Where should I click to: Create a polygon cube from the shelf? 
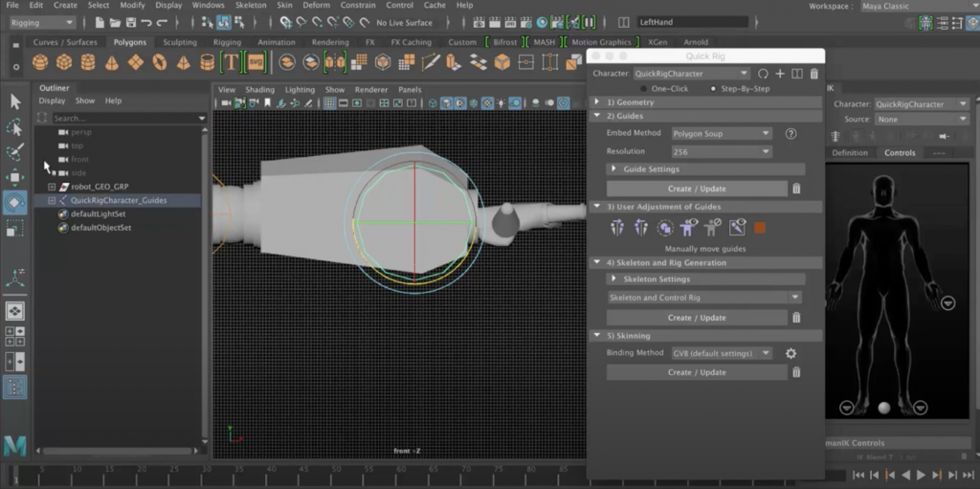pyautogui.click(x=64, y=62)
